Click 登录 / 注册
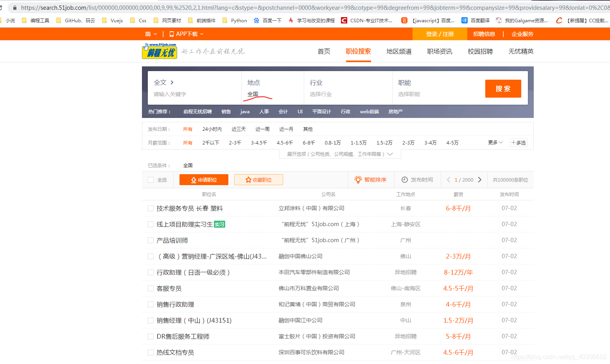The image size is (610, 364). point(440,34)
